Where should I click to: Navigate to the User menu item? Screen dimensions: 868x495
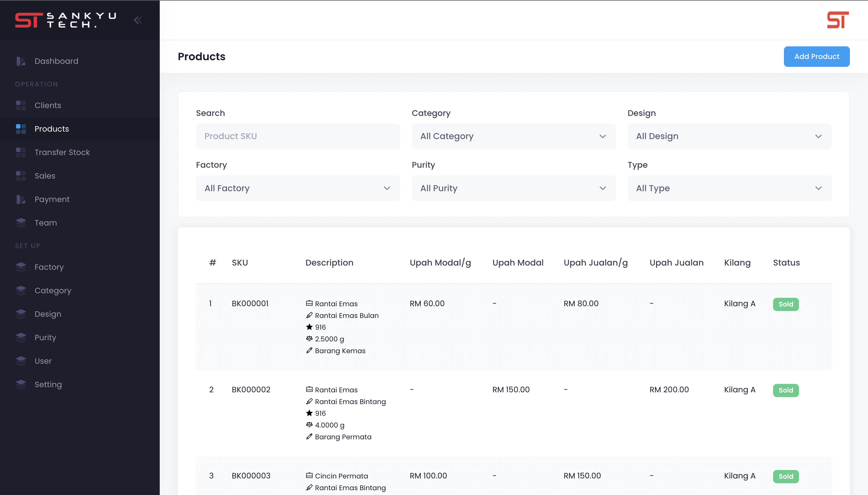[43, 361]
